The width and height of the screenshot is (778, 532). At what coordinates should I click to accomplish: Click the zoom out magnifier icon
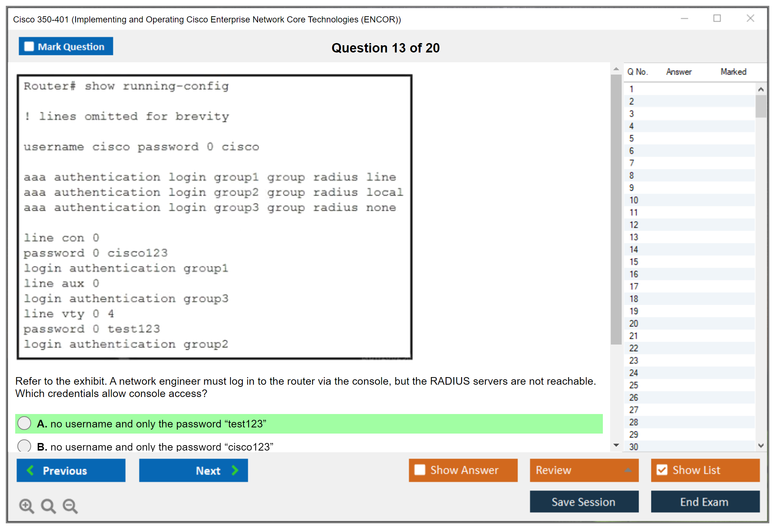(70, 506)
